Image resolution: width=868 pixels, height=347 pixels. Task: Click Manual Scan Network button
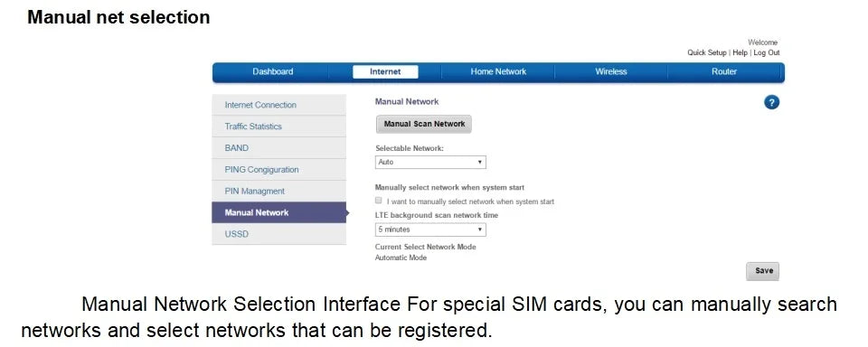[x=424, y=124]
